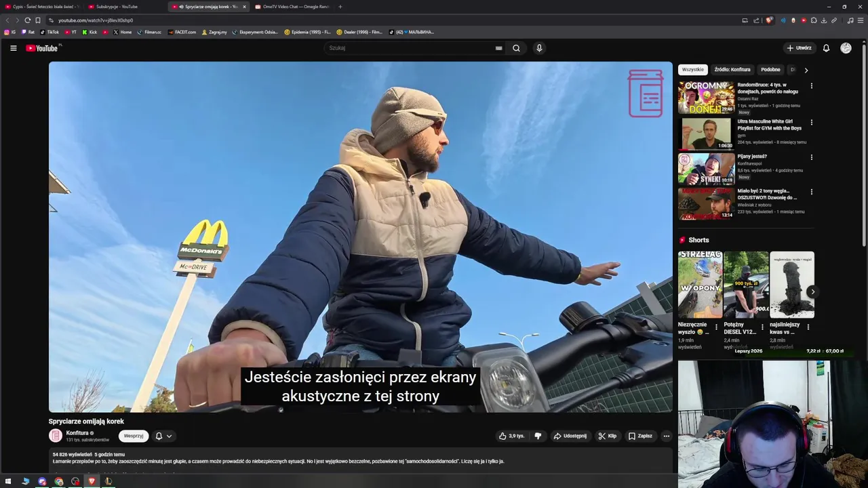Viewport: 868px width, 488px height.
Task: Click the Brave Shields lion icon
Action: coord(769,20)
